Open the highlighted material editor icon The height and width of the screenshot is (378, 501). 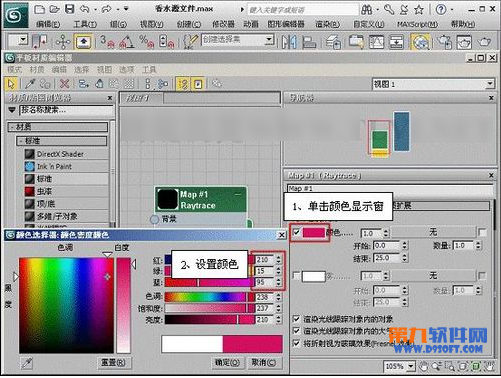tap(421, 42)
